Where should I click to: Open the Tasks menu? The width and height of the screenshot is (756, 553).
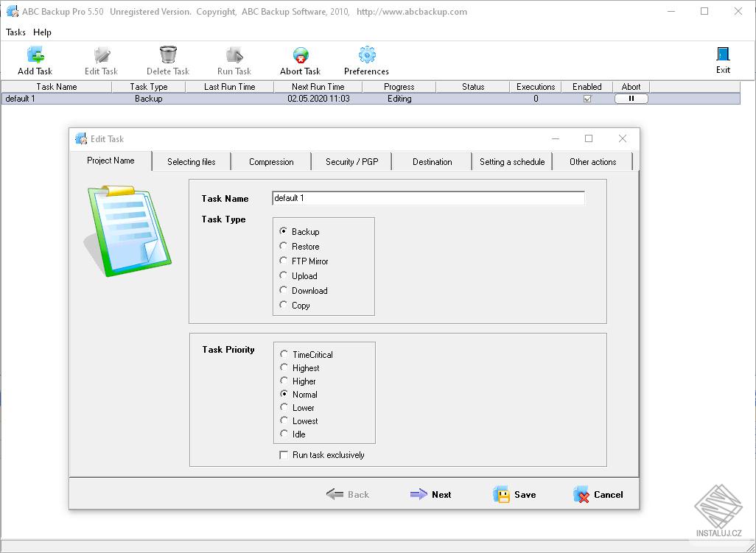(15, 32)
